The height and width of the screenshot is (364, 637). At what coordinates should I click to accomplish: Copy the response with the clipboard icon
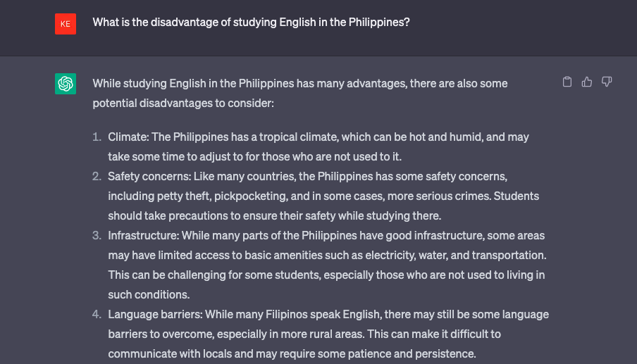pyautogui.click(x=567, y=82)
